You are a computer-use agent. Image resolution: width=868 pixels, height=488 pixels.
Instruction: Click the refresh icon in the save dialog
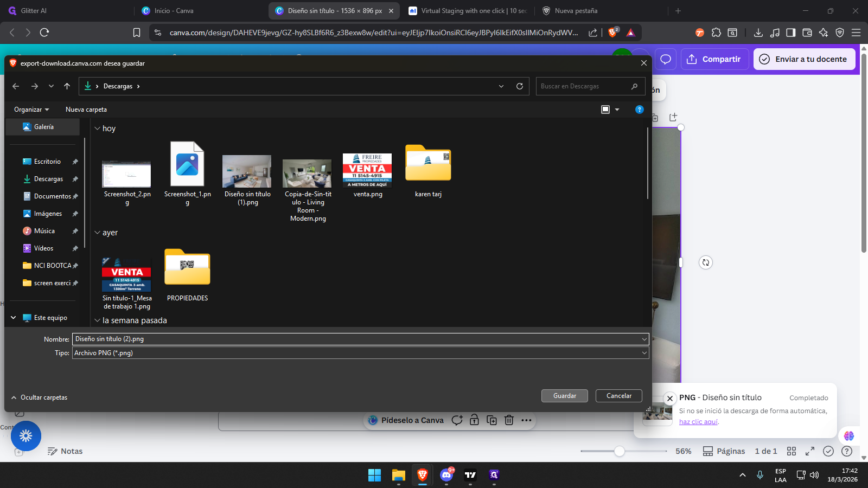pos(519,86)
